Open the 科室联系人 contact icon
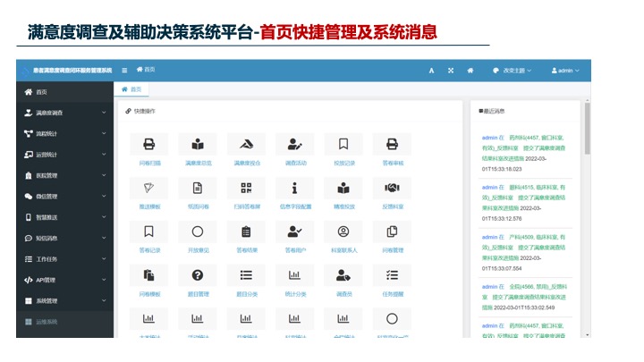This screenshot has width=644, height=362. tap(343, 232)
